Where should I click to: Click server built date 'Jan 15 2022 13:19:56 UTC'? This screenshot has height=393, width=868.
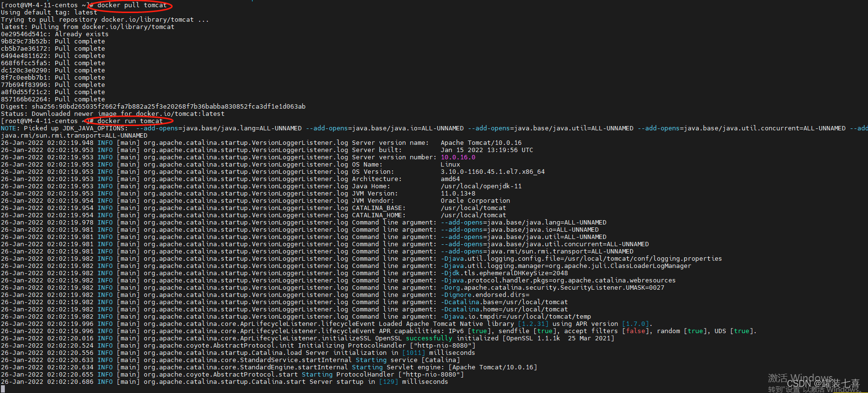click(487, 150)
